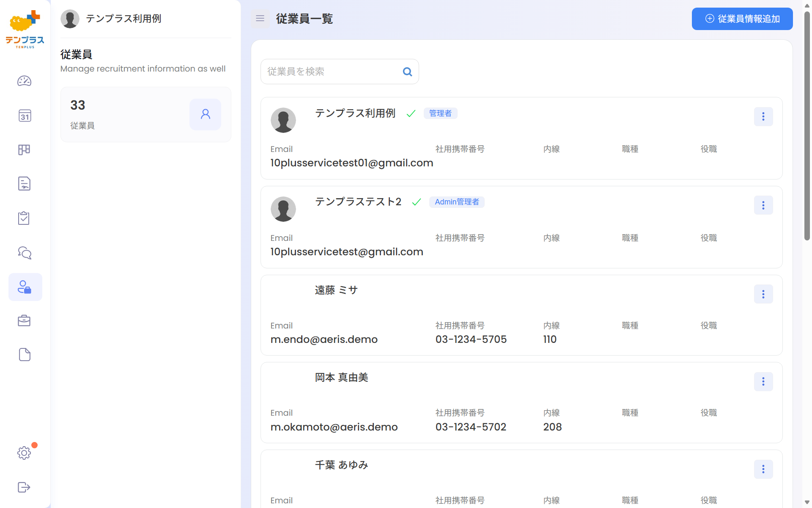Click the 従業員情報追加 button
Image resolution: width=812 pixels, height=508 pixels.
(x=742, y=19)
